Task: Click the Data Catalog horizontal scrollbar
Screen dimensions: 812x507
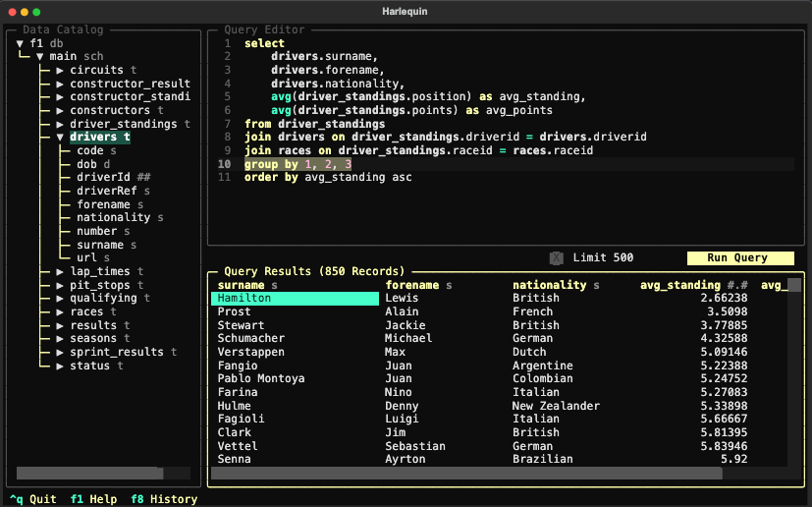Action: tap(89, 473)
